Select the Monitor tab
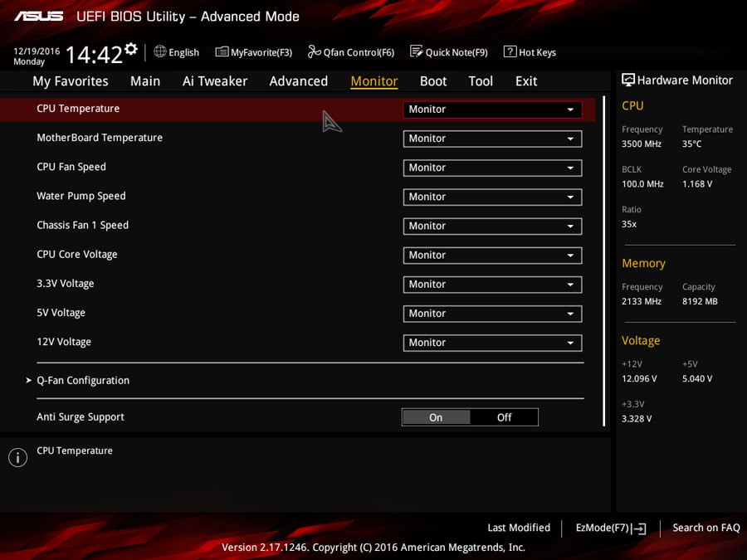The image size is (747, 560). pos(374,81)
